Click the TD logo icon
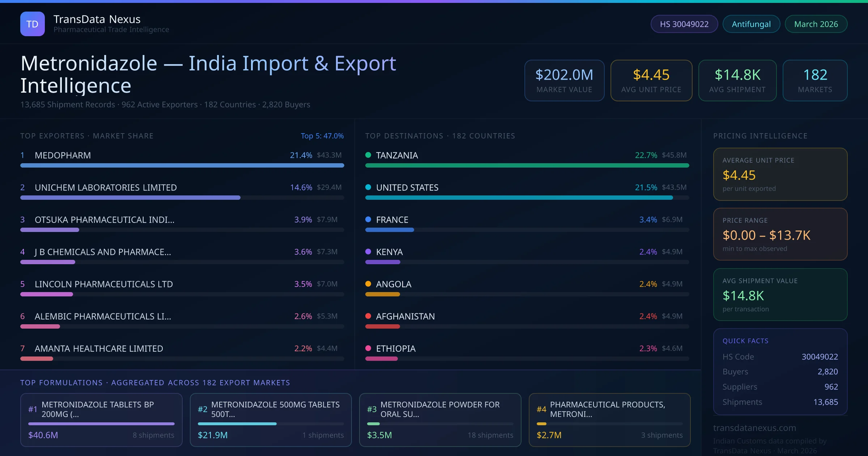 [32, 24]
